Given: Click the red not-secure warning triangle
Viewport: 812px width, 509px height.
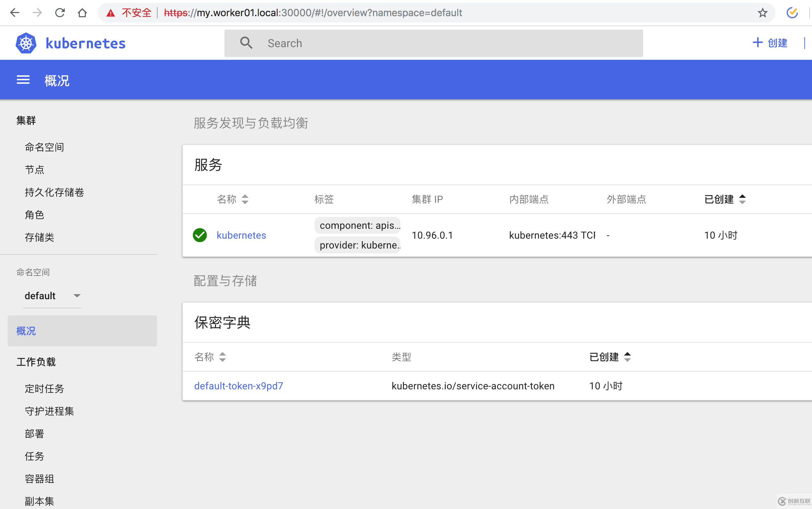Looking at the screenshot, I should coord(111,13).
